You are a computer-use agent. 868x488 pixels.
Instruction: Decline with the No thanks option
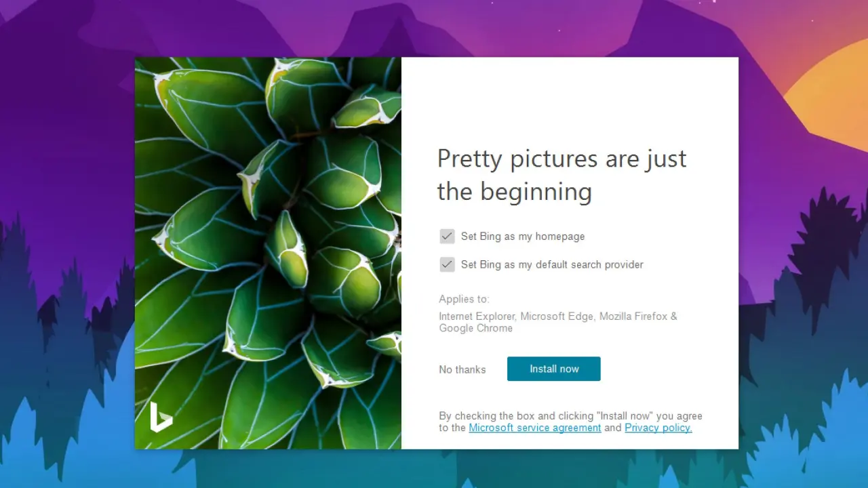point(462,369)
